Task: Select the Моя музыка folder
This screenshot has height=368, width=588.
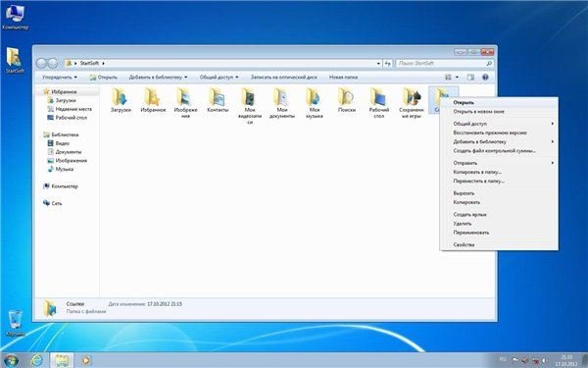Action: tap(315, 103)
